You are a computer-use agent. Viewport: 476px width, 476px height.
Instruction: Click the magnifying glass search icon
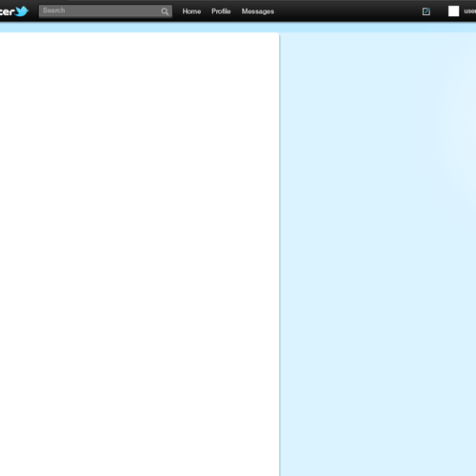click(165, 11)
